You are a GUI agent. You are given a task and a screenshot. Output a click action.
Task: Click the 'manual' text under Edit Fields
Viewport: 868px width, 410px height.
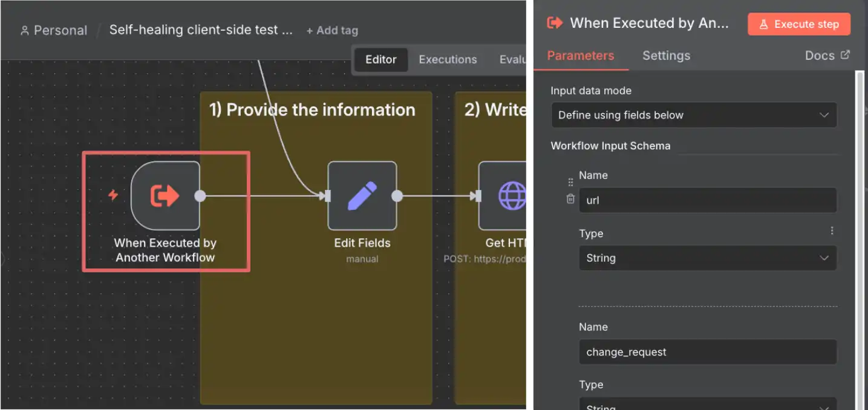click(362, 259)
